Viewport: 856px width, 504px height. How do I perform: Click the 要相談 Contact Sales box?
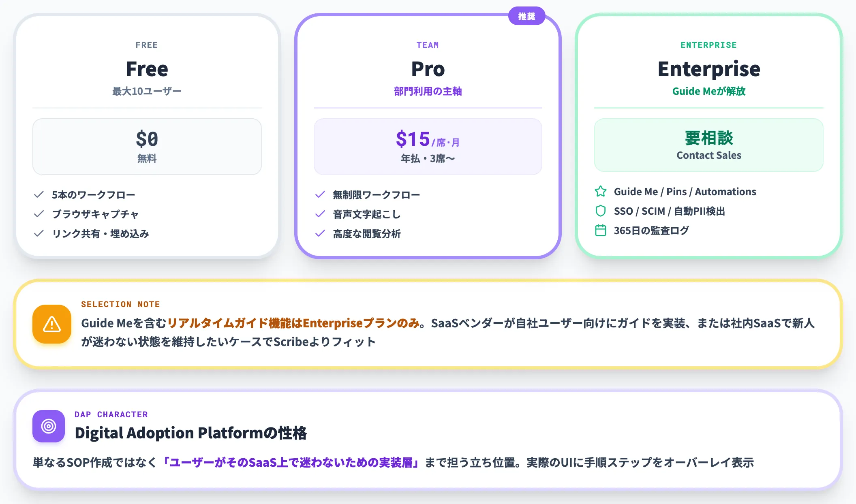[709, 145]
